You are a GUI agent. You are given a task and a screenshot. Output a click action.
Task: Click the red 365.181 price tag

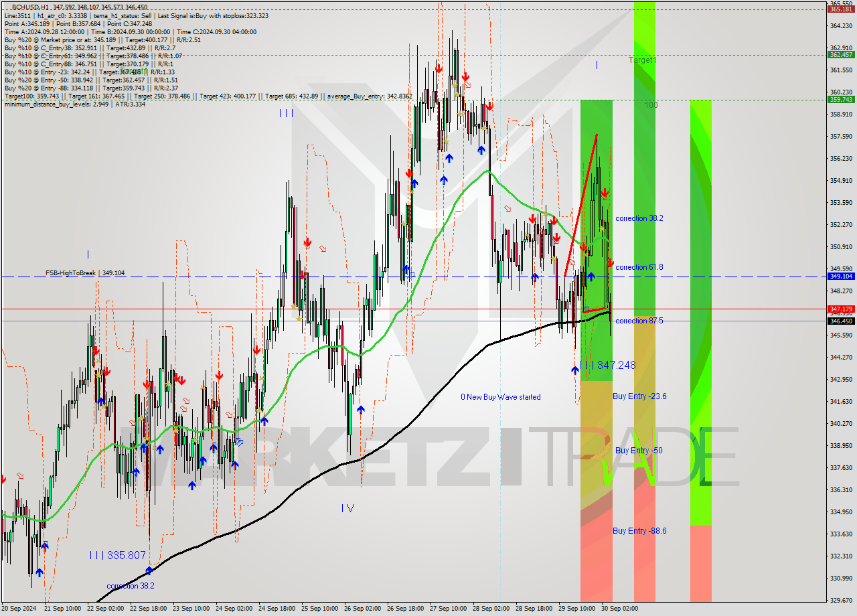click(x=841, y=9)
